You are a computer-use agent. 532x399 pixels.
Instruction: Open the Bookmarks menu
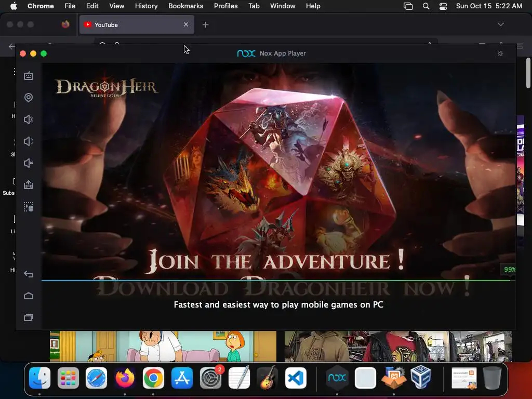tap(185, 6)
